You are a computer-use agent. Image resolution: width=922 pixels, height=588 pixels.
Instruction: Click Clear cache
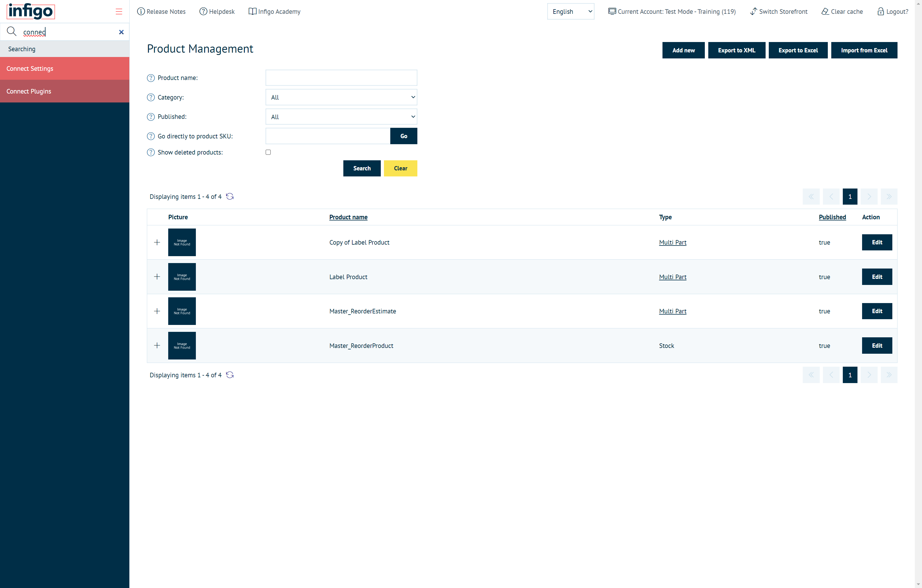coord(842,12)
